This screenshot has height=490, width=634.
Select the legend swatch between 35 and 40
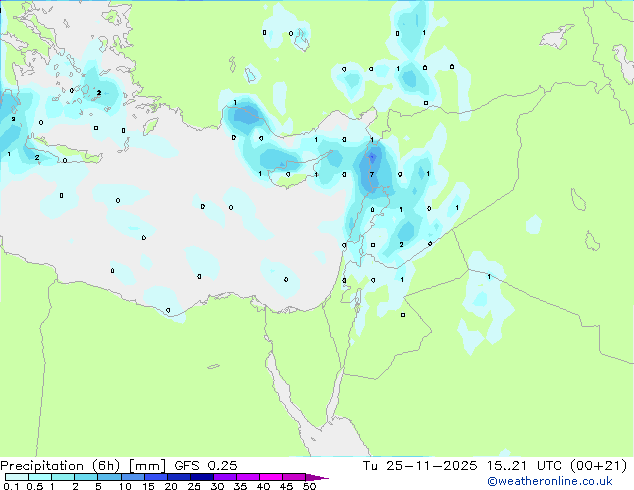click(x=247, y=477)
